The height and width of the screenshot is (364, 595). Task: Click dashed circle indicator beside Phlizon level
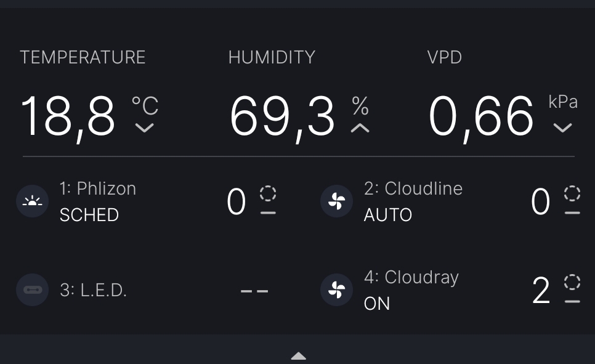(268, 194)
